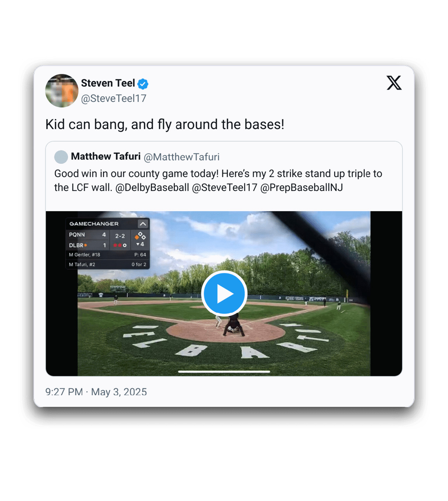Open the @PrepBaseballNJ mention

coord(302,187)
